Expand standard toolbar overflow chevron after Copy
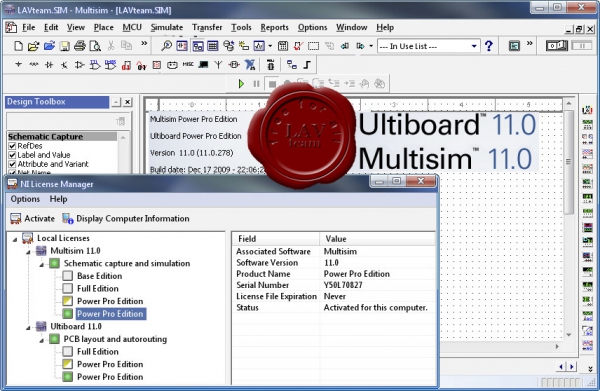This screenshot has width=600, height=391. pyautogui.click(x=144, y=43)
